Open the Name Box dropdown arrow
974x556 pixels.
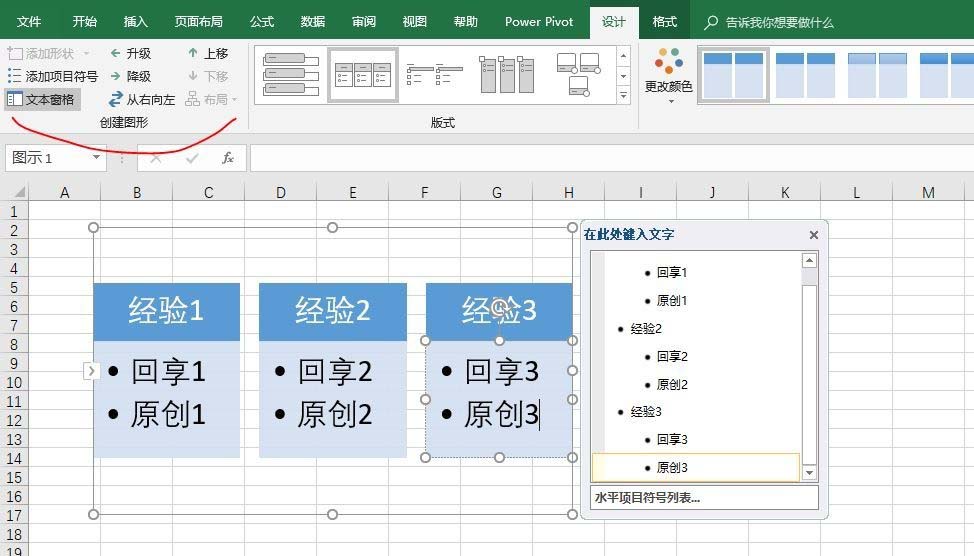(x=97, y=158)
